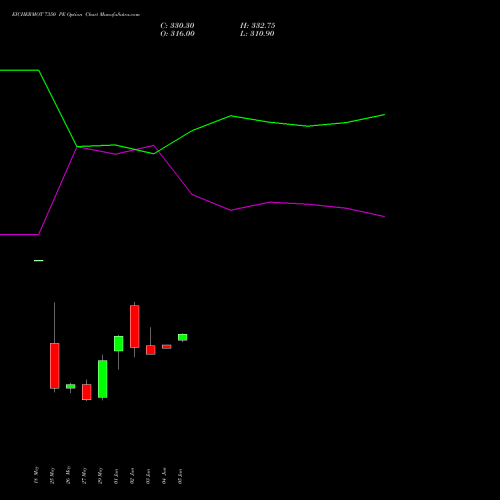Click the green candle for 01 Jun
This screenshot has width=500, height=500.
[119, 343]
